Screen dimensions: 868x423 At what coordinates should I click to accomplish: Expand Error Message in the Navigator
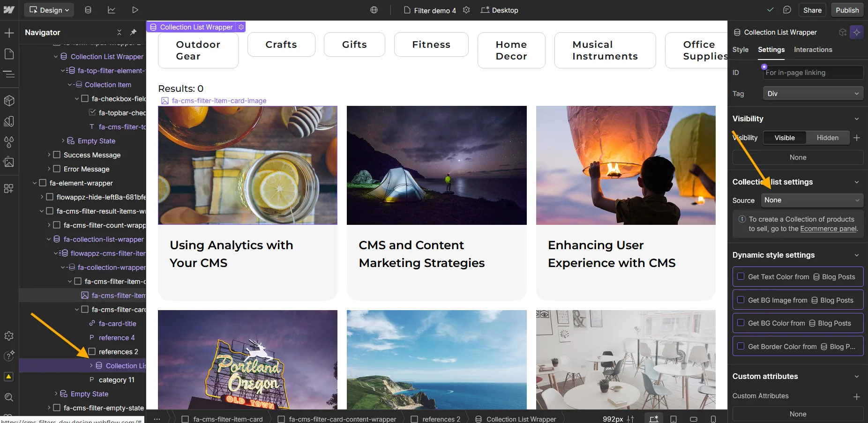pyautogui.click(x=49, y=169)
